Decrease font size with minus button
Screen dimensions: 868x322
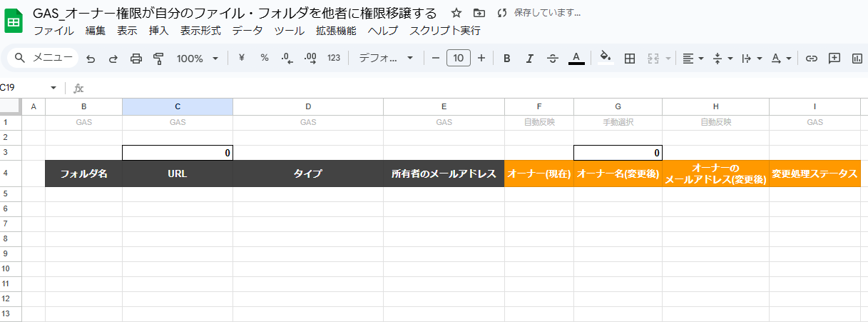pyautogui.click(x=436, y=59)
